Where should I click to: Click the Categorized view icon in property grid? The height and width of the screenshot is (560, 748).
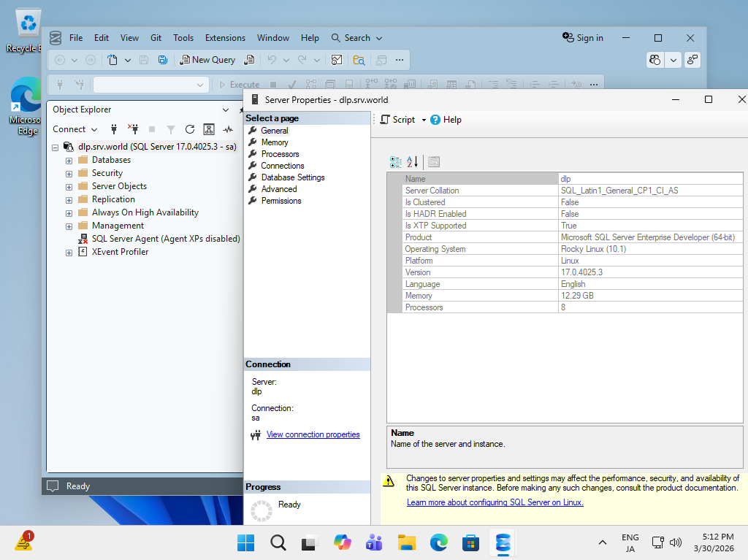pyautogui.click(x=395, y=161)
